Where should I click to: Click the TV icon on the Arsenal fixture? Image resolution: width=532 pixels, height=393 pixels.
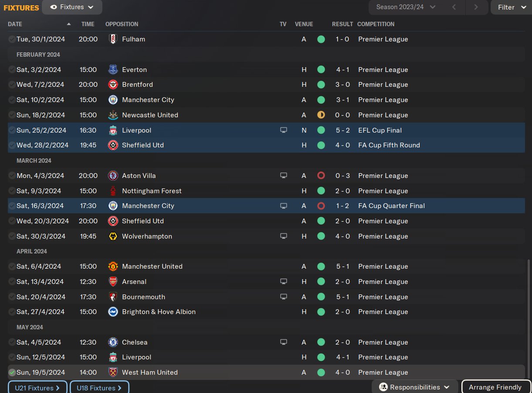284,282
